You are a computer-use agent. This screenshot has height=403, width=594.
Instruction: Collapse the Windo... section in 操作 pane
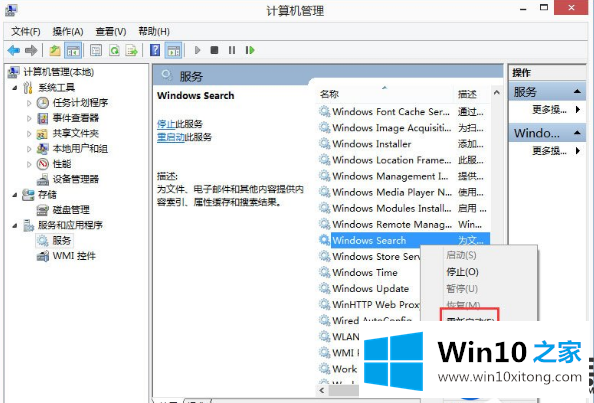pos(577,133)
